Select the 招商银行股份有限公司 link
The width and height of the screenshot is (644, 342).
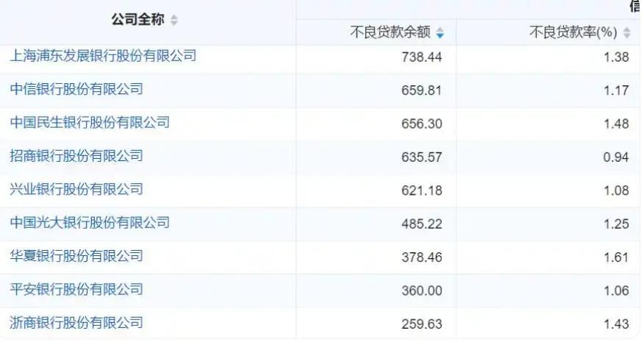click(x=76, y=156)
